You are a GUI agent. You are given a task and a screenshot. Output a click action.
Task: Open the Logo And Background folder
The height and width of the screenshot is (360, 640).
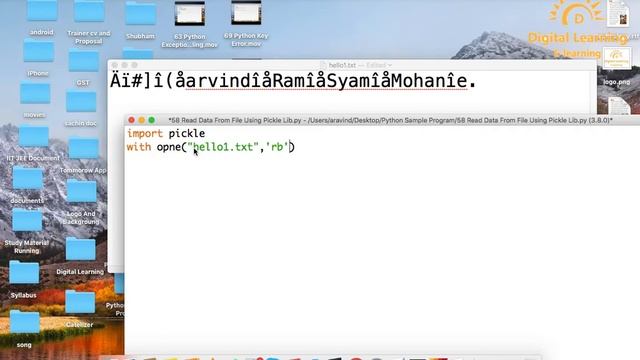(x=82, y=191)
